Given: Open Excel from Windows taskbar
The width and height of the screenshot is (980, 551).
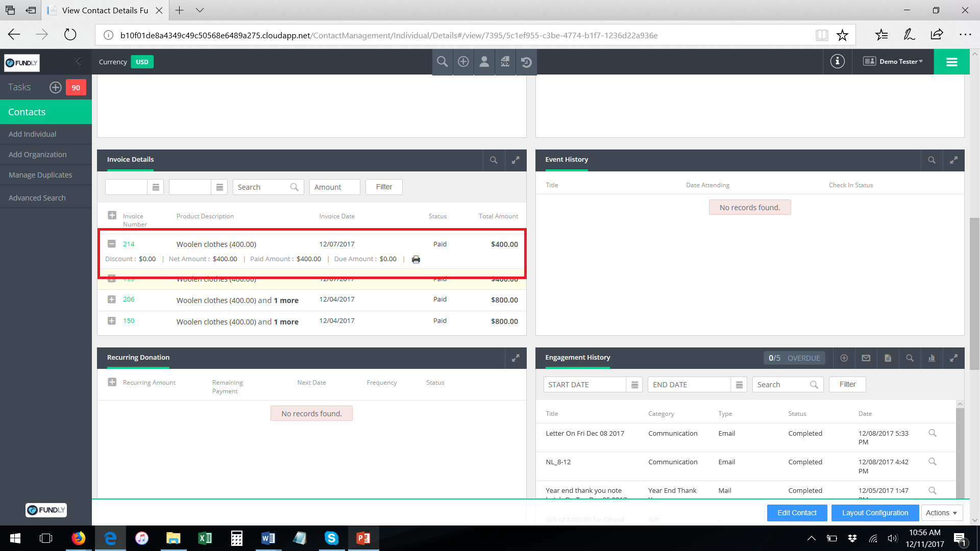Looking at the screenshot, I should pos(205,538).
